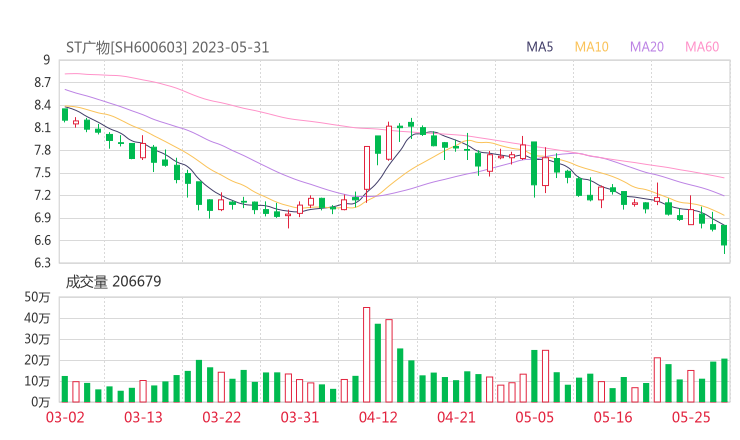Click the MA5 legend label
740x440 pixels.
click(539, 47)
